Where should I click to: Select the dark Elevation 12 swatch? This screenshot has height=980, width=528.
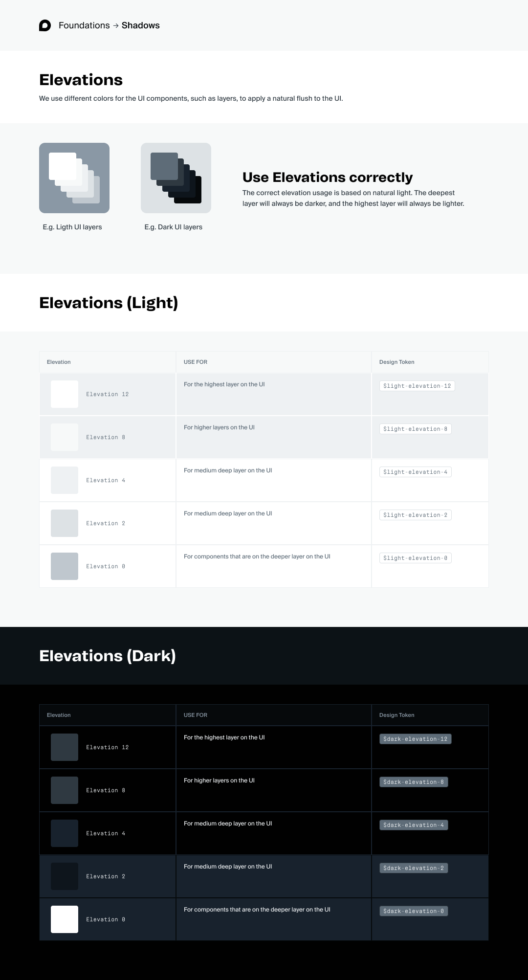click(65, 747)
